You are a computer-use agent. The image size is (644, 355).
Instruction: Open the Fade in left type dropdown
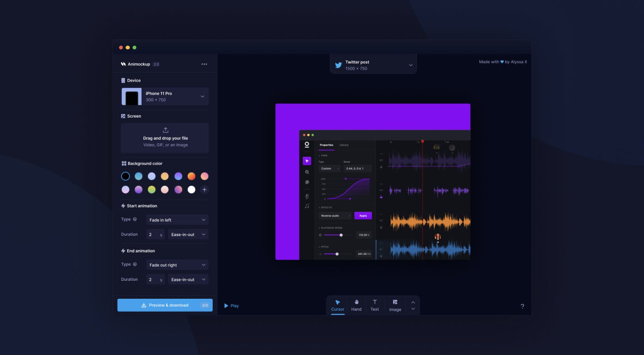click(x=177, y=220)
